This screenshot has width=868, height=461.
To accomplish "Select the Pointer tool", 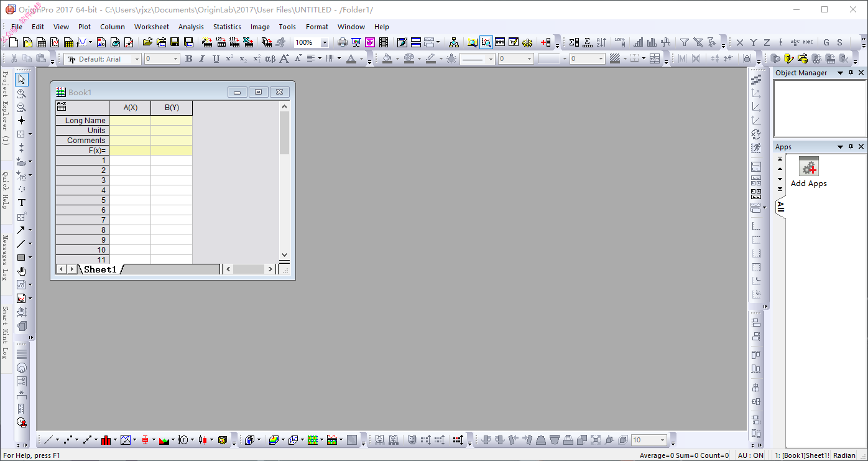I will point(21,80).
